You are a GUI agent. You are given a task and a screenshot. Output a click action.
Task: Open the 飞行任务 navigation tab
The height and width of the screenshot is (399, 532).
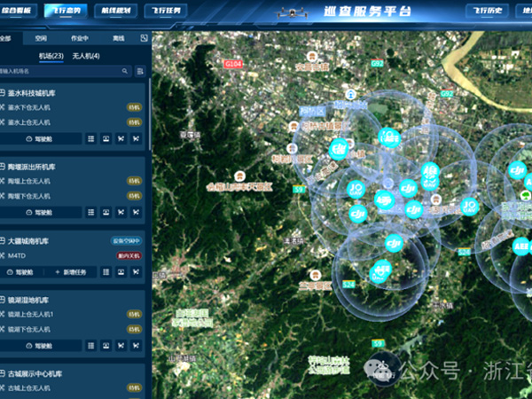(166, 11)
